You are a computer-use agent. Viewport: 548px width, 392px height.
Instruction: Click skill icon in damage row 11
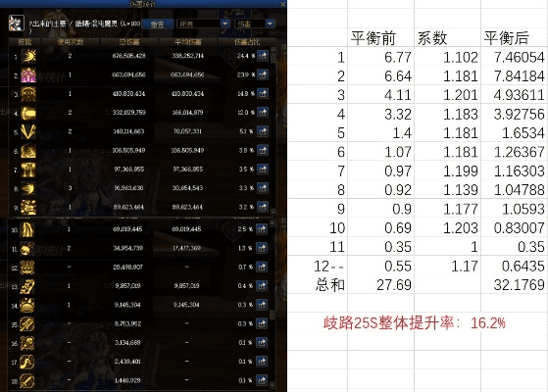point(26,248)
